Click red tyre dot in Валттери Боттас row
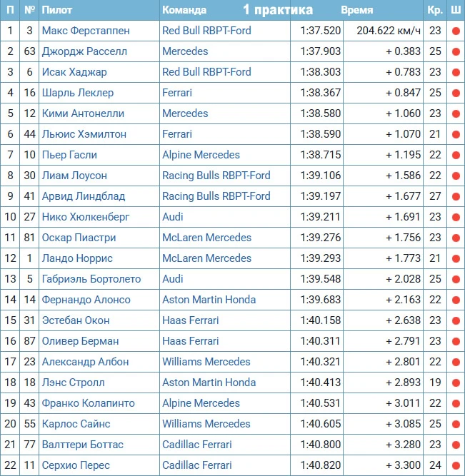 tap(456, 445)
